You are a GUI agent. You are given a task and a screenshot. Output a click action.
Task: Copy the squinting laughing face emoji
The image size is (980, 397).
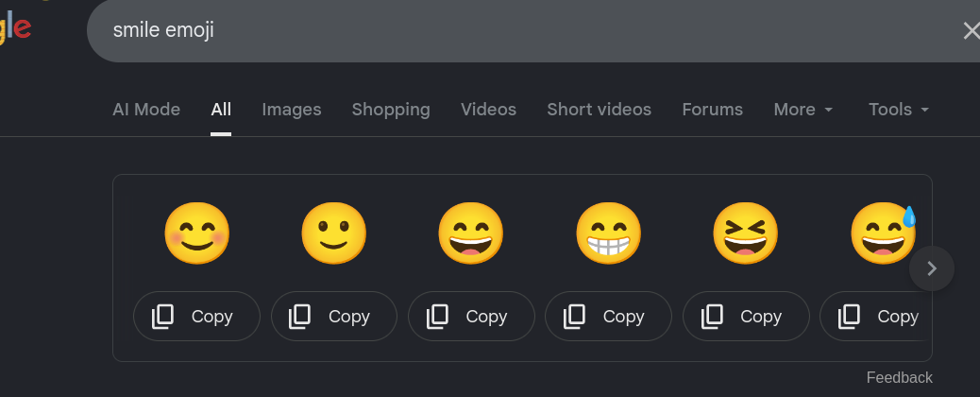click(746, 317)
